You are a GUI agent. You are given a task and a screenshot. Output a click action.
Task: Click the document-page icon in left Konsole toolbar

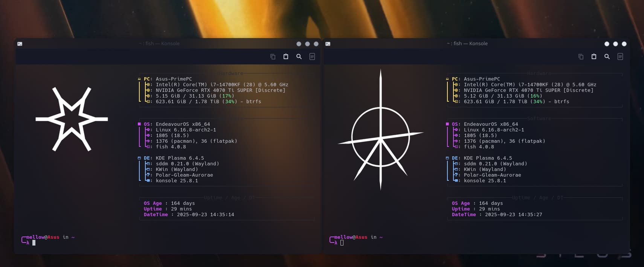point(312,56)
